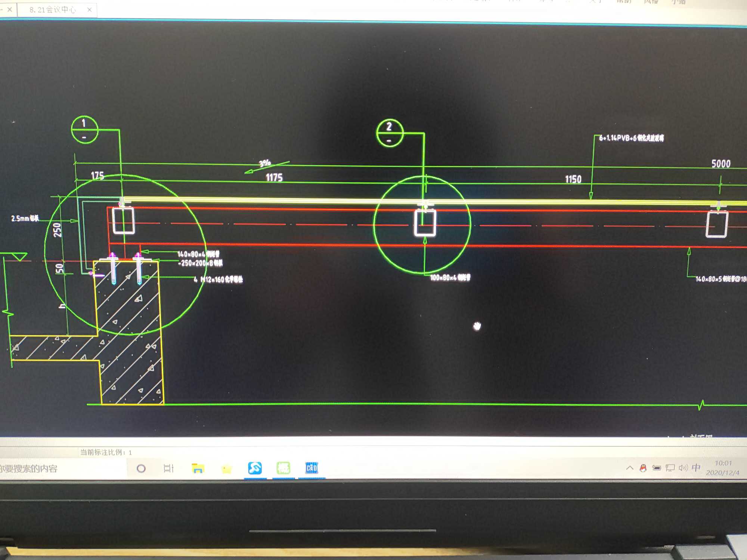Screen dimensions: 747x560
Task: Select the 1150 dimension text
Action: tap(573, 180)
